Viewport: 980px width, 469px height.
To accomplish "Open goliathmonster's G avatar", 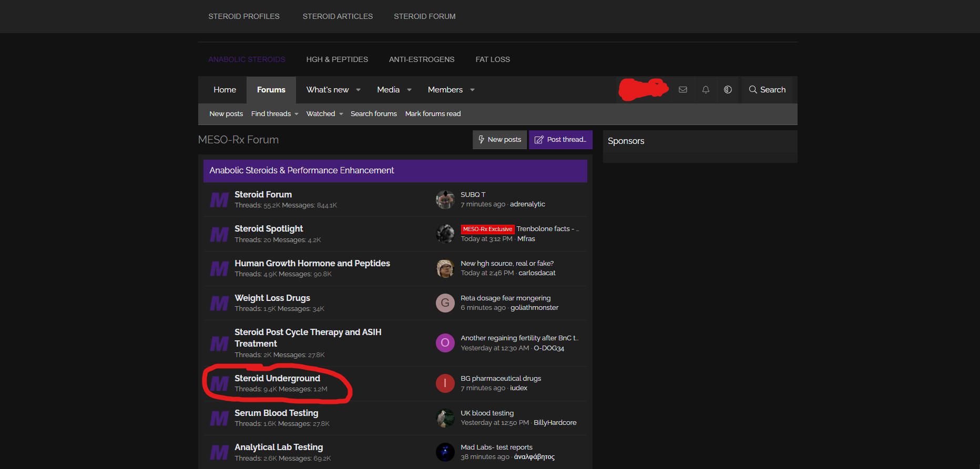I will click(x=445, y=303).
